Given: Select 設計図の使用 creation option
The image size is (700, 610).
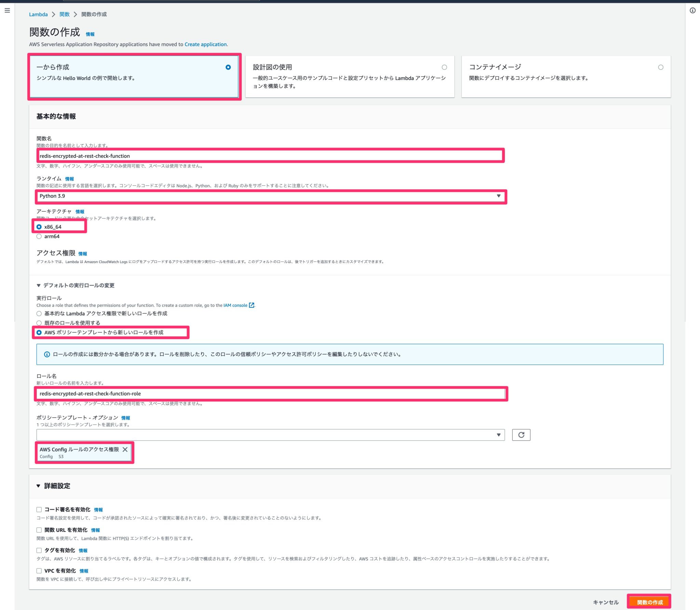Looking at the screenshot, I should point(444,67).
